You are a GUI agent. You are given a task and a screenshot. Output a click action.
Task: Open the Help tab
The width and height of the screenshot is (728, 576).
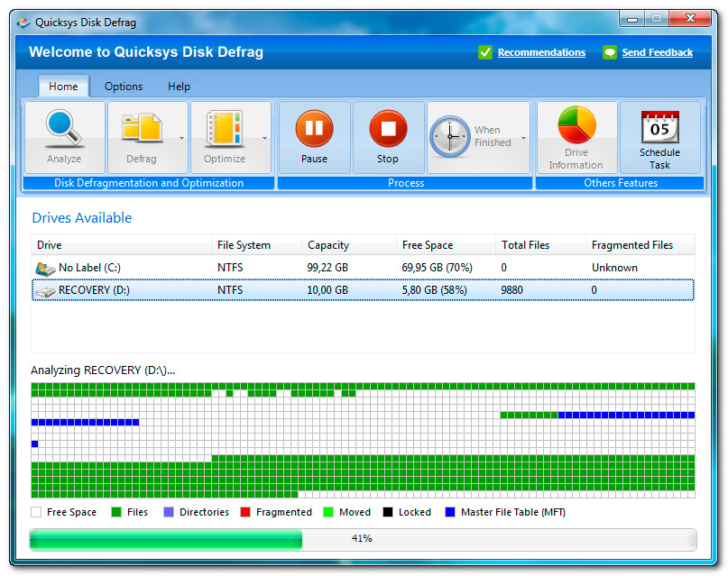click(x=180, y=87)
